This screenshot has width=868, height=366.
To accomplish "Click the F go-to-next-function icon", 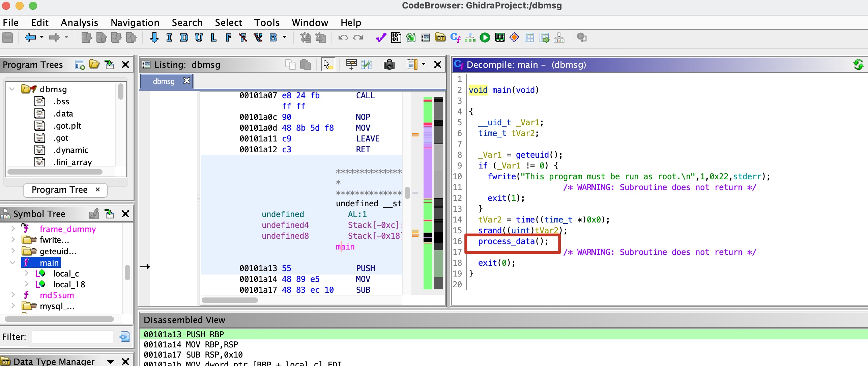I will pos(228,37).
